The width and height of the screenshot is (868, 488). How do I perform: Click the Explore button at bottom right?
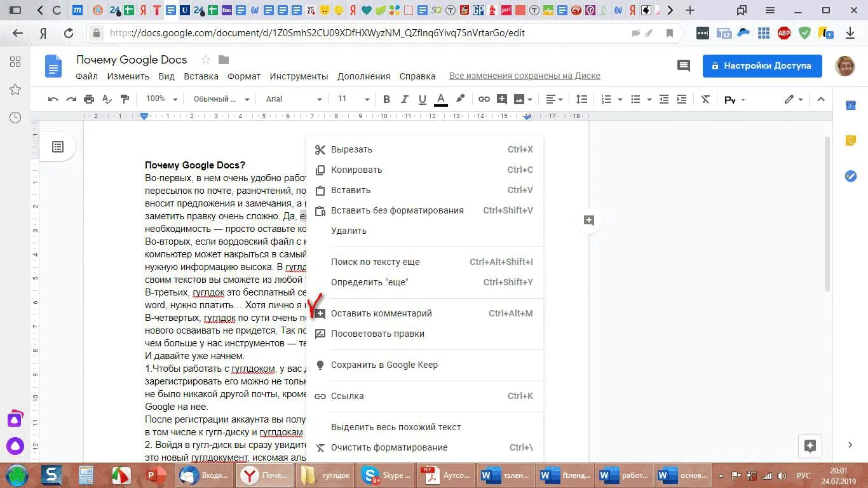pyautogui.click(x=810, y=445)
